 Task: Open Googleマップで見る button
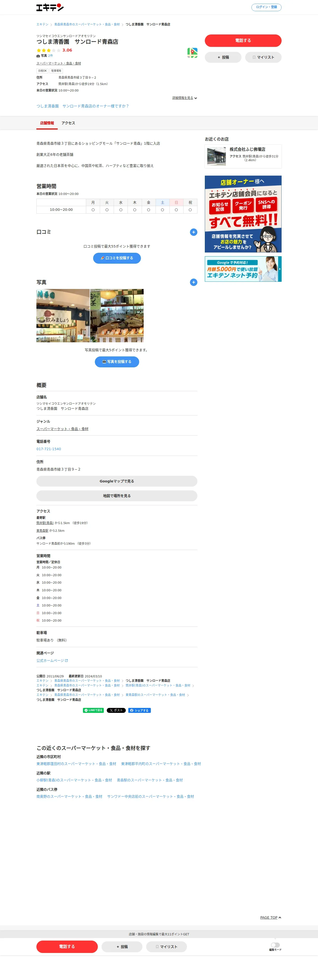click(117, 481)
